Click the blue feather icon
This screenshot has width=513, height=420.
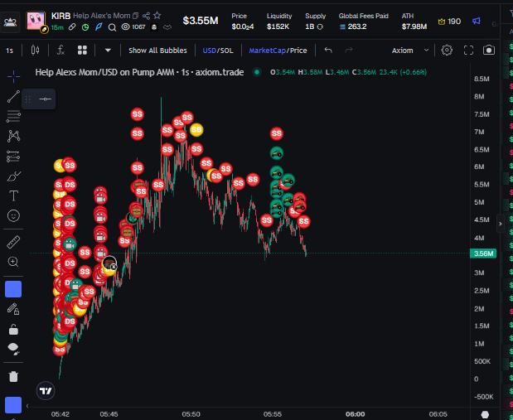(x=99, y=27)
